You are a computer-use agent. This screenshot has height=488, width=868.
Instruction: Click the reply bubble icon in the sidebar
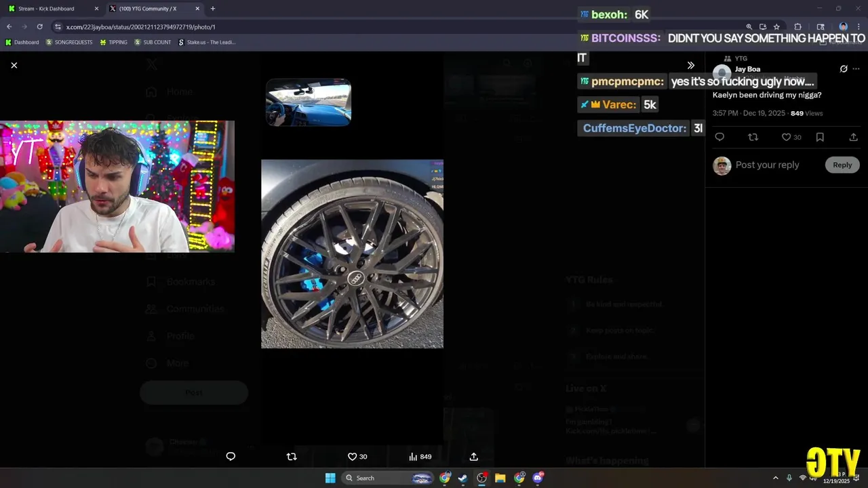click(719, 137)
